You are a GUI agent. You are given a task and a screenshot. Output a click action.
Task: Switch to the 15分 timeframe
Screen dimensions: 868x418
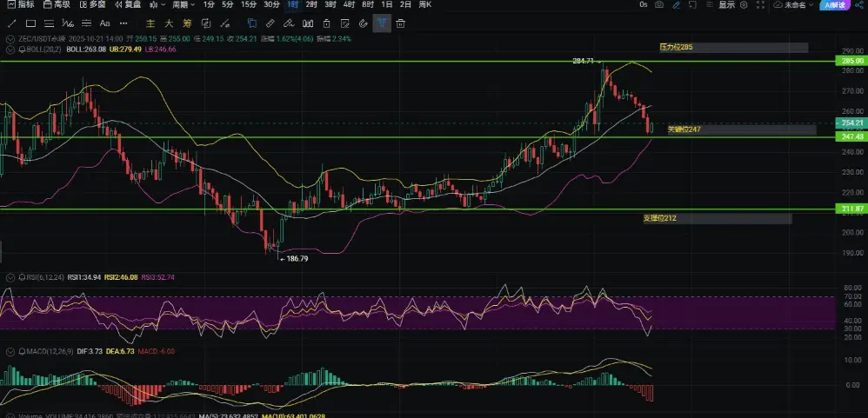[x=249, y=5]
